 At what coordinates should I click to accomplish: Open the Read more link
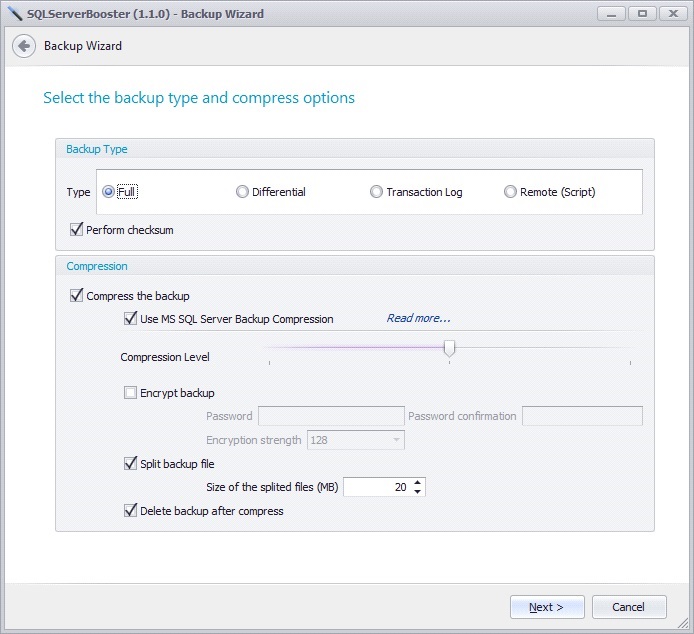pyautogui.click(x=418, y=319)
